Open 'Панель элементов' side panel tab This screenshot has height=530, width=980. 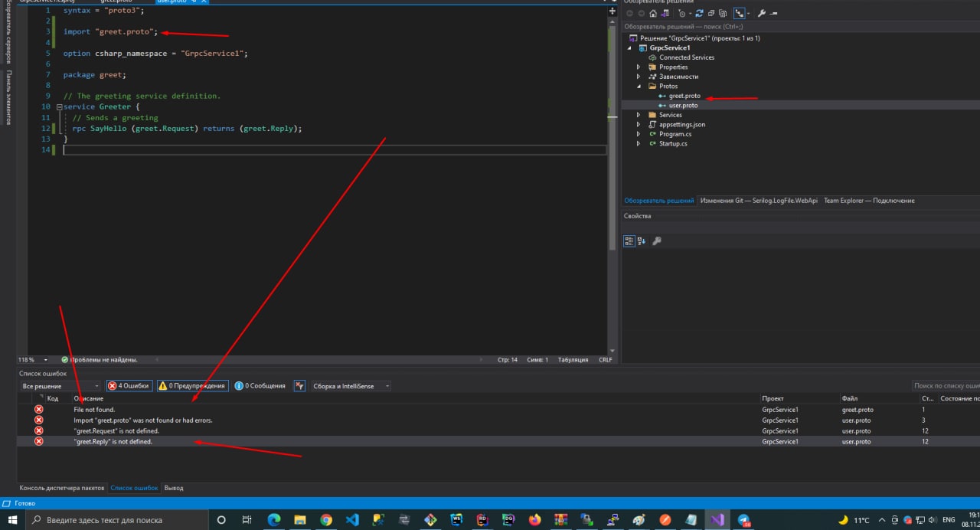coord(8,97)
